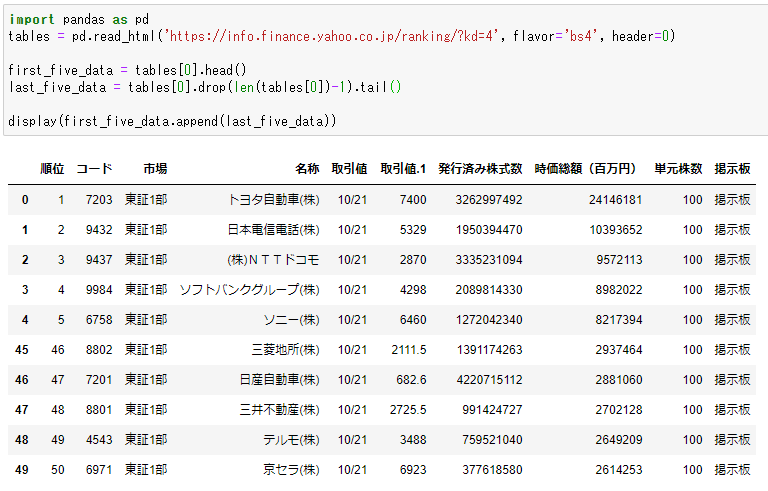This screenshot has width=768, height=491.
Task: Click the pd.read_html code line in cell
Action: tap(341, 36)
